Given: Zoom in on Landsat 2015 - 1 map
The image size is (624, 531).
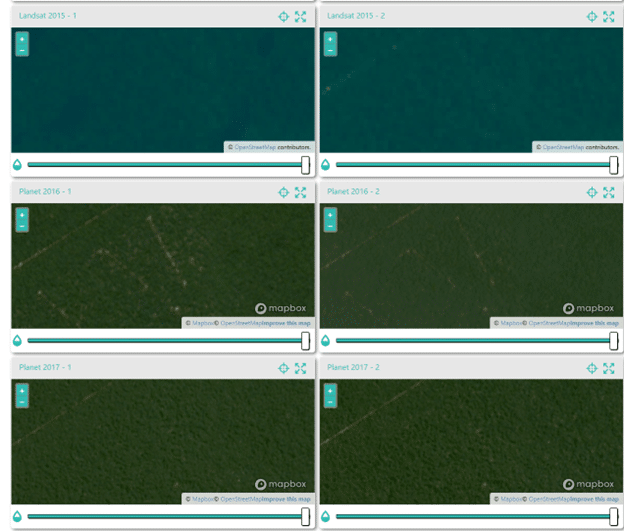Looking at the screenshot, I should click(22, 39).
